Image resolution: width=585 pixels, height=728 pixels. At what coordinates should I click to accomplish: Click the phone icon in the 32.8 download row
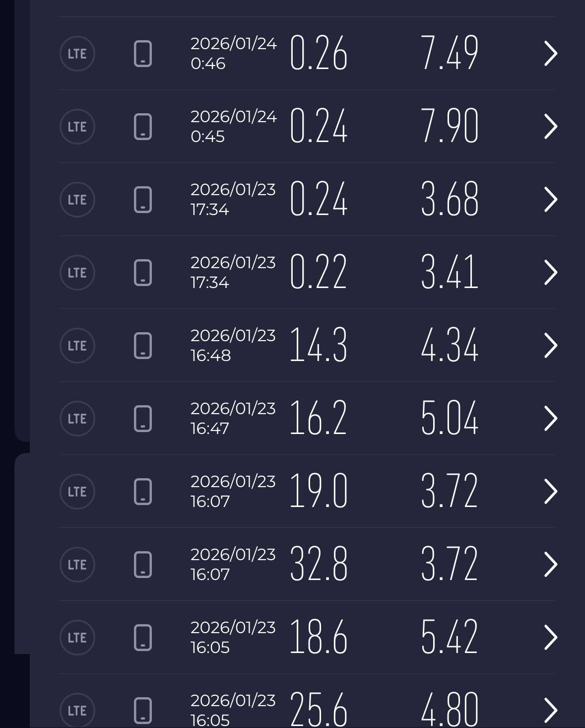(x=143, y=565)
